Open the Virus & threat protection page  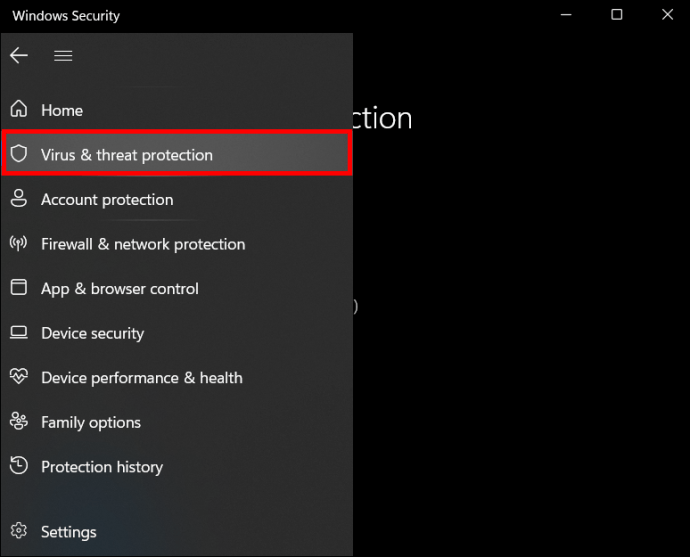(126, 155)
